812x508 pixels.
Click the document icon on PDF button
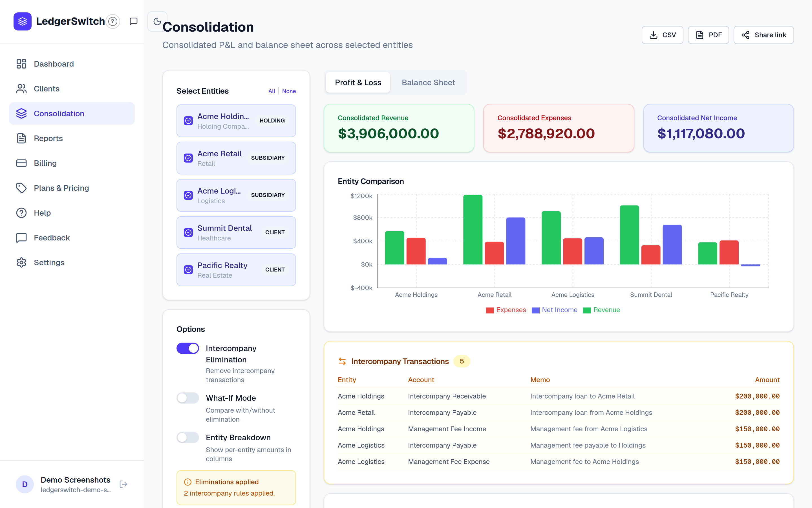coord(700,35)
